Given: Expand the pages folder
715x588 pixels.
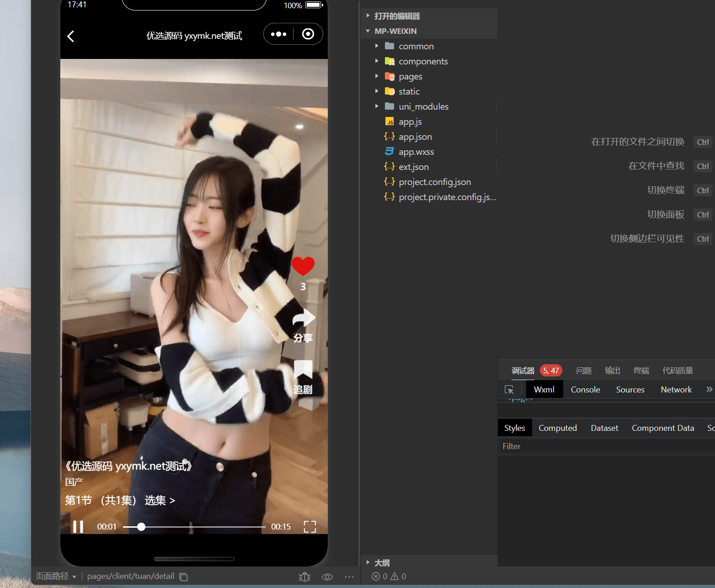Looking at the screenshot, I should pyautogui.click(x=429, y=76).
